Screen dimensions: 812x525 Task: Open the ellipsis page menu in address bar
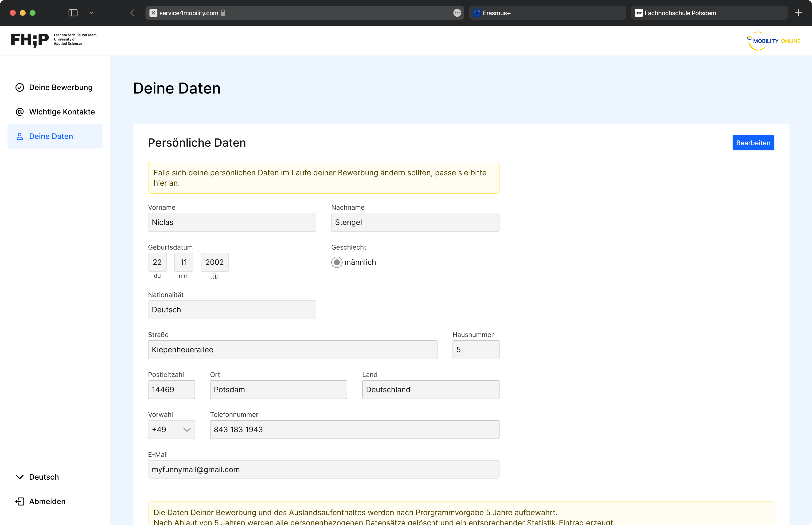tap(457, 13)
